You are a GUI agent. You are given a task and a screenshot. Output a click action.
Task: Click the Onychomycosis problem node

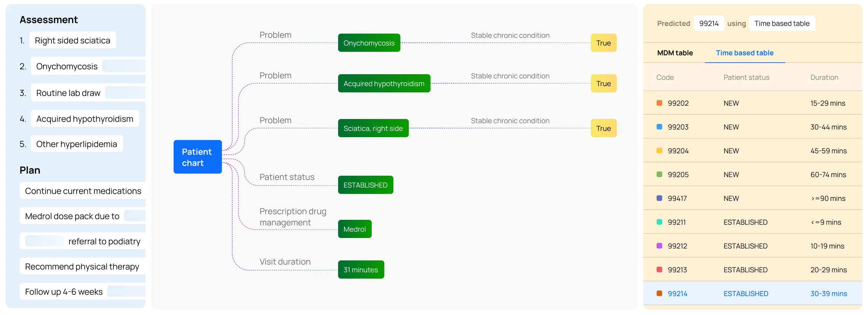click(x=369, y=42)
